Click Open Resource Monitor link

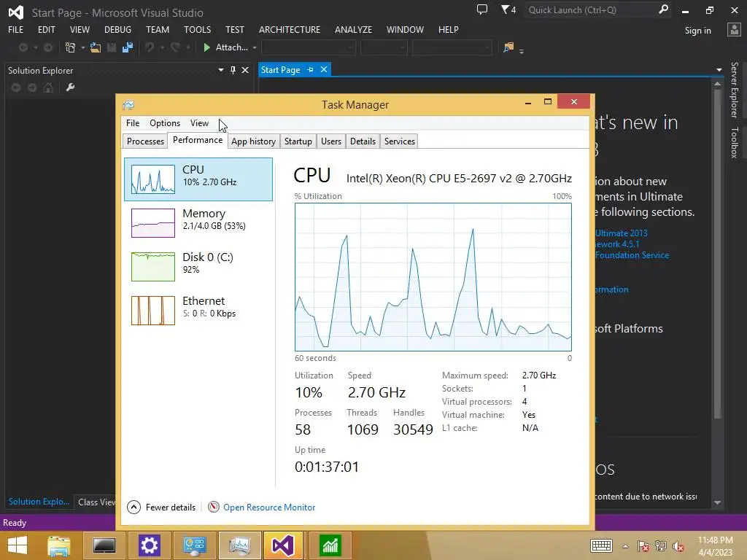(x=269, y=507)
